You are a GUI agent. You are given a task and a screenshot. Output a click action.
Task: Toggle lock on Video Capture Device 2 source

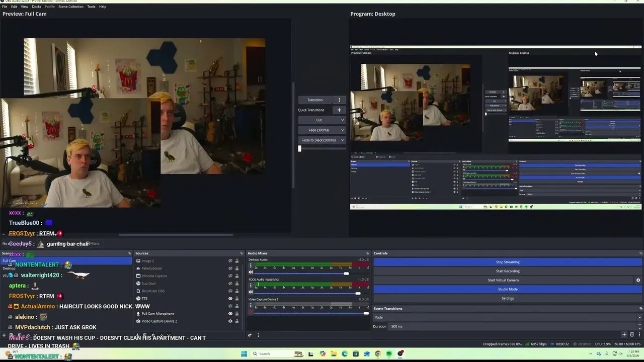[237, 321]
